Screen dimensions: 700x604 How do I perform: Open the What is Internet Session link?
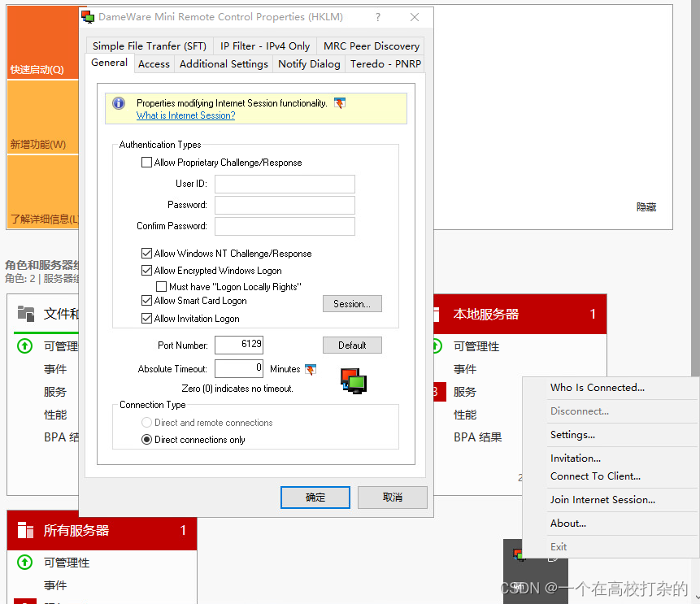(x=185, y=115)
